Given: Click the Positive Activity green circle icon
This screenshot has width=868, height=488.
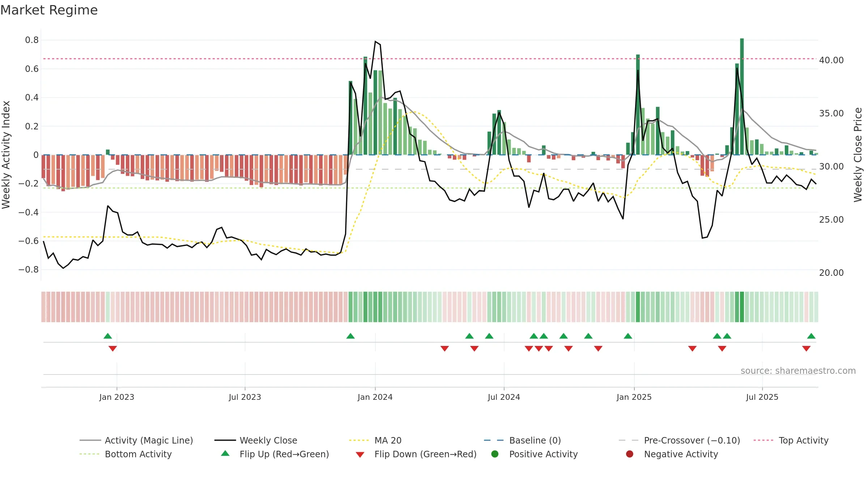Looking at the screenshot, I should [495, 454].
